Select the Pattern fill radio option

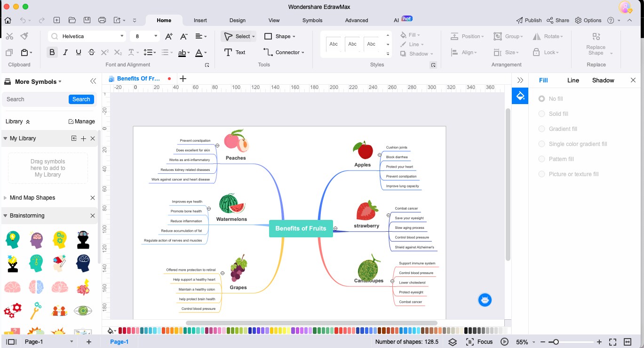tap(541, 159)
